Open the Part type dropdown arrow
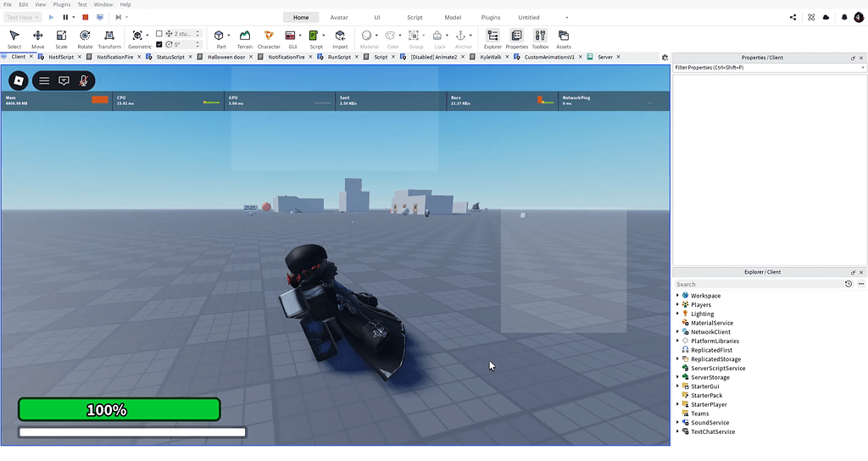The width and height of the screenshot is (868, 461). point(229,36)
